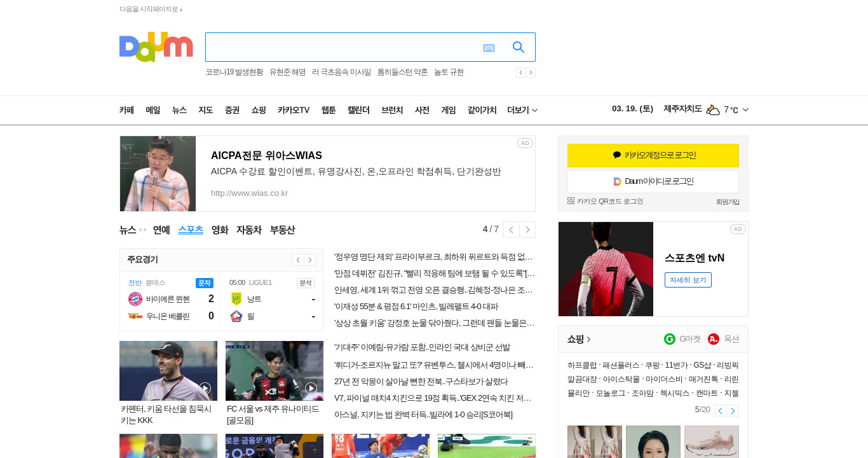Viewport: 868px width, 458px height.
Task: Click the weather cloud icon
Action: tap(713, 109)
